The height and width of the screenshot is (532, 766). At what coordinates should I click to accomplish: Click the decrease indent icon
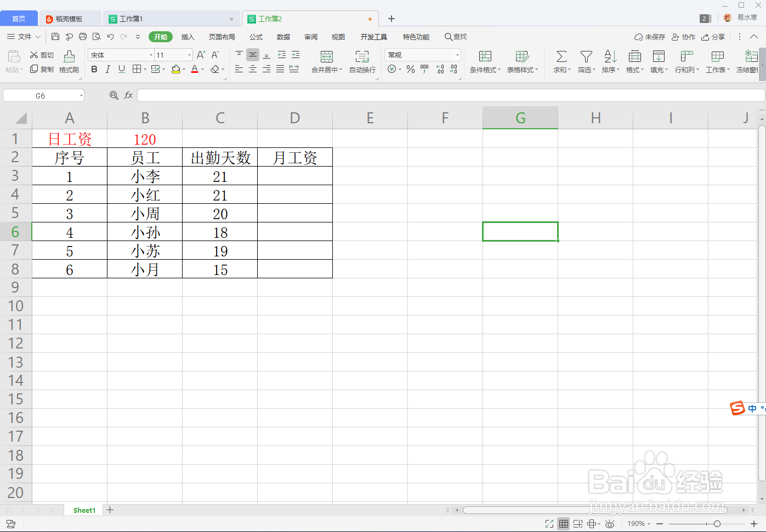282,55
